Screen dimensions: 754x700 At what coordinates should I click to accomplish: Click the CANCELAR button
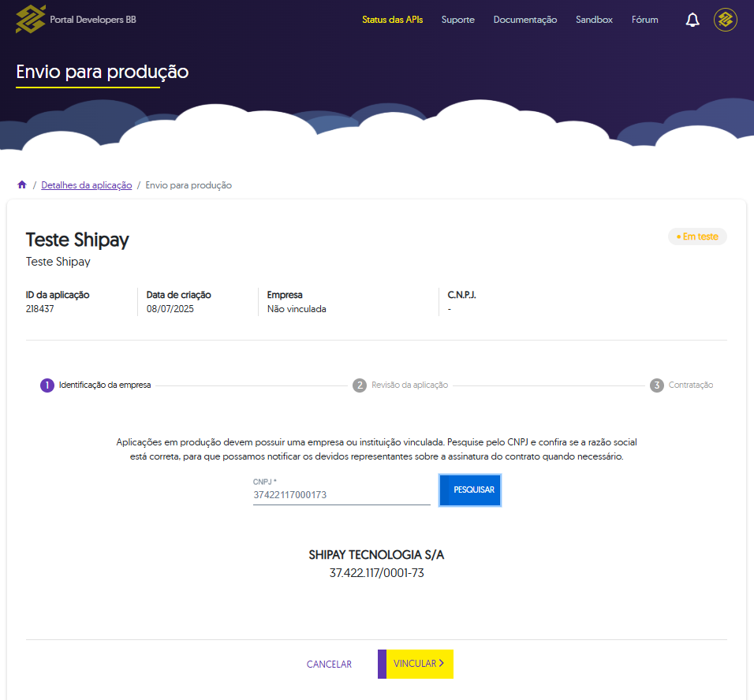pyautogui.click(x=329, y=664)
